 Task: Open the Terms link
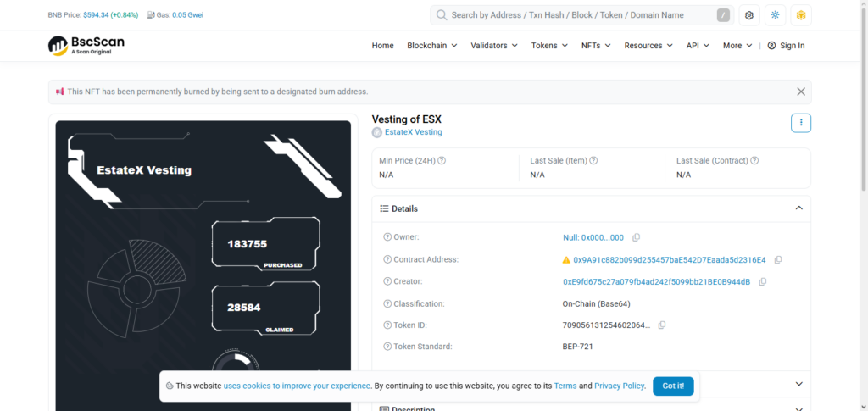click(x=565, y=386)
